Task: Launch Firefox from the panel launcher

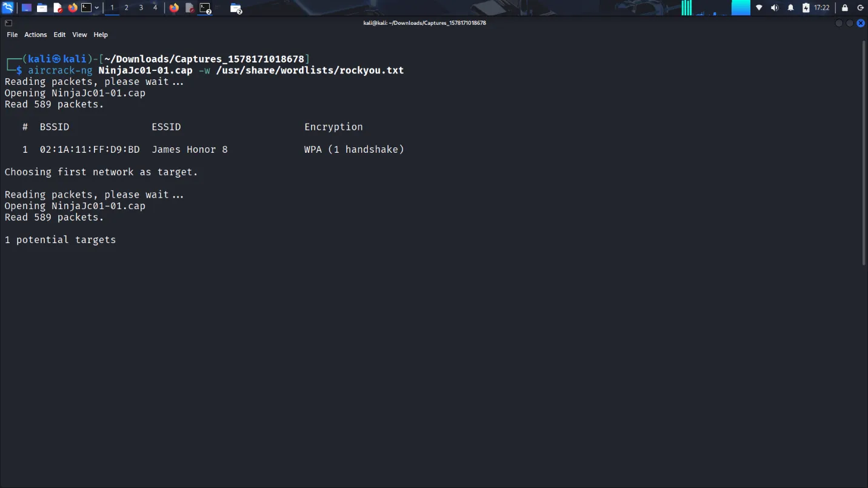Action: click(x=73, y=8)
